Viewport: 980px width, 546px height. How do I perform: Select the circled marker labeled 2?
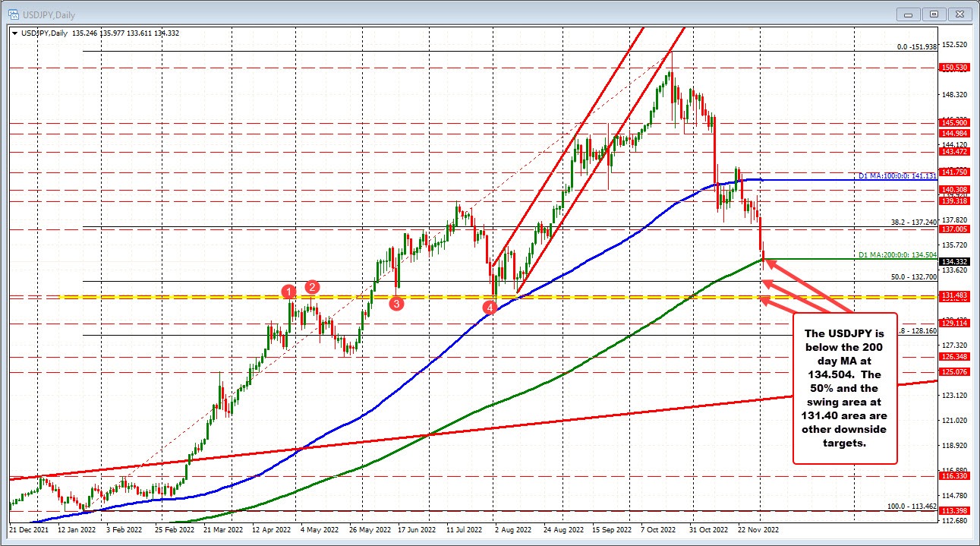tap(311, 288)
